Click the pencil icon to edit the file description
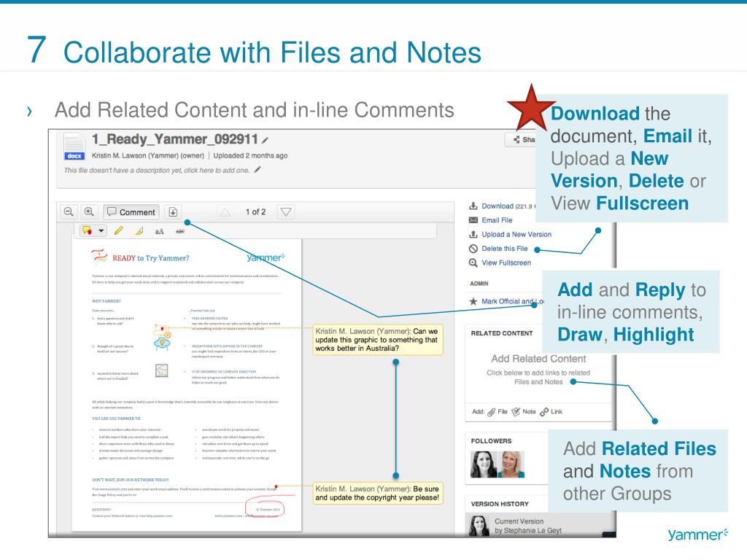The width and height of the screenshot is (747, 560). coord(258,169)
